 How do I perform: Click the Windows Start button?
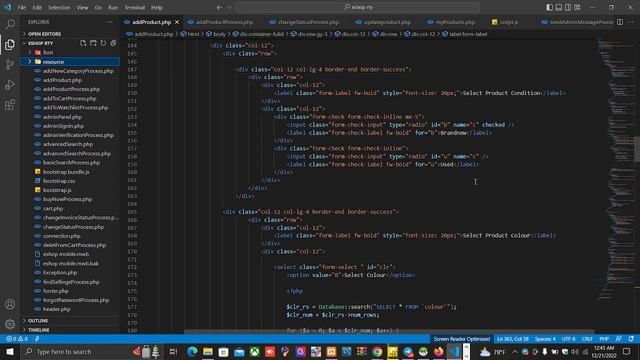(9, 351)
